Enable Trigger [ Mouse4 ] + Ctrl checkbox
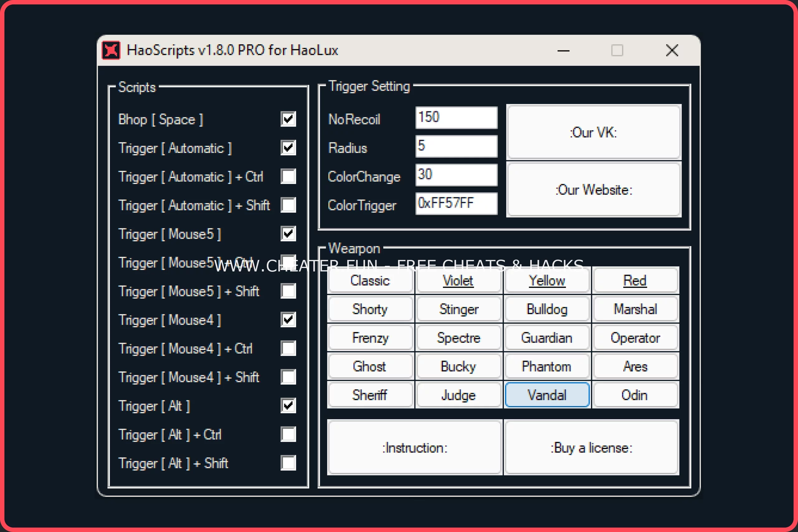798x532 pixels. [x=288, y=348]
